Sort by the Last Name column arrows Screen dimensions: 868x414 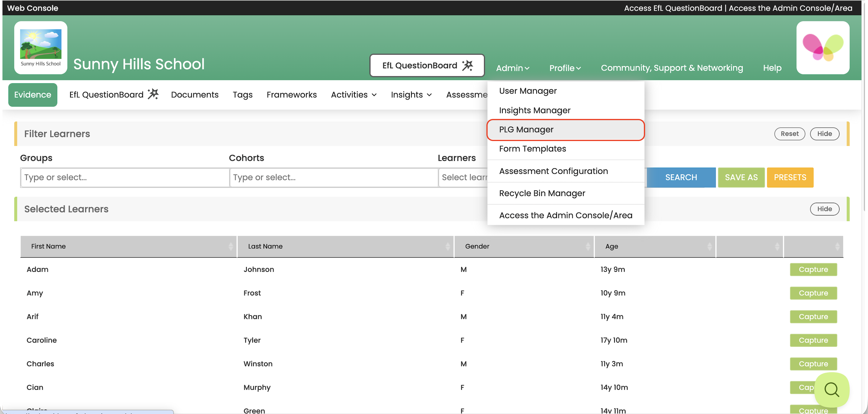point(448,246)
